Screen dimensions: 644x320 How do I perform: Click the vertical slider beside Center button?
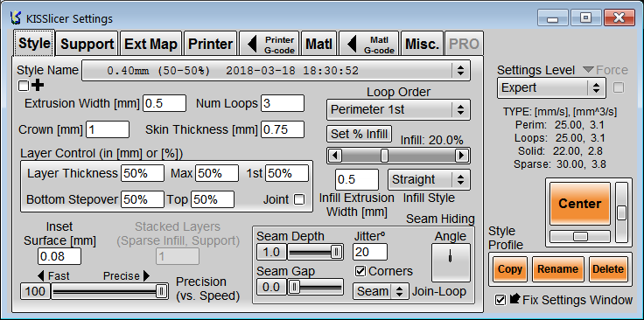622,212
